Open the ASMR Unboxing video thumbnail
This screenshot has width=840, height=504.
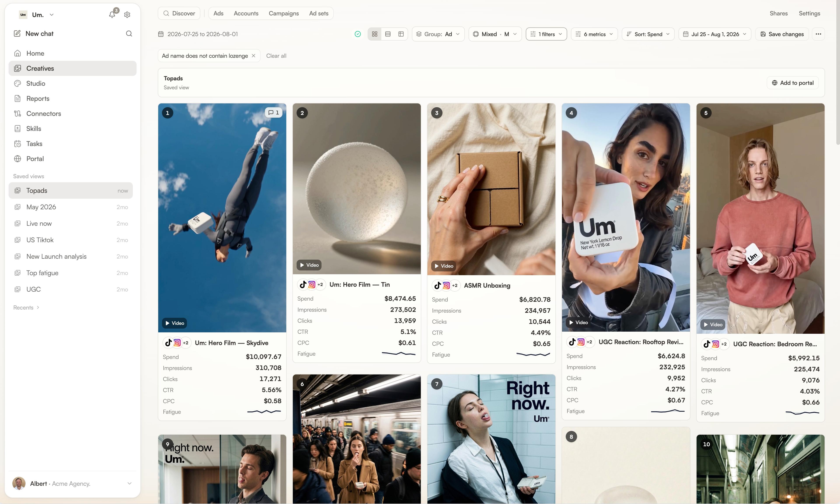[491, 189]
